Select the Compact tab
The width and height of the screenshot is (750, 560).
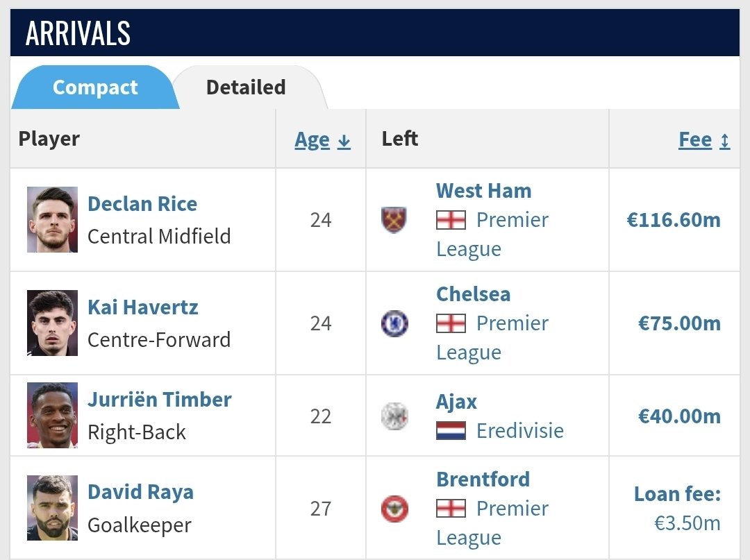point(95,87)
